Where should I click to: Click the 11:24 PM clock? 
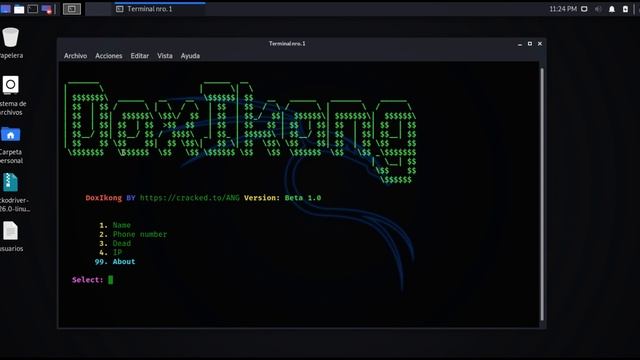point(563,9)
